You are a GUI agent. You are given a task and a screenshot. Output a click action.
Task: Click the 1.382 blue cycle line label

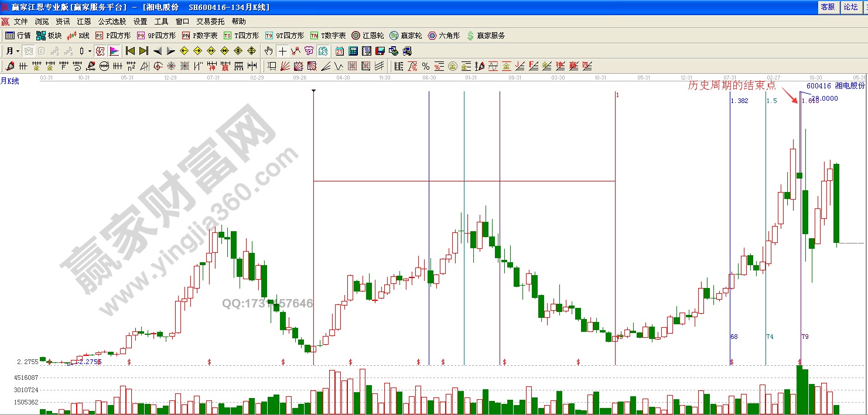740,101
